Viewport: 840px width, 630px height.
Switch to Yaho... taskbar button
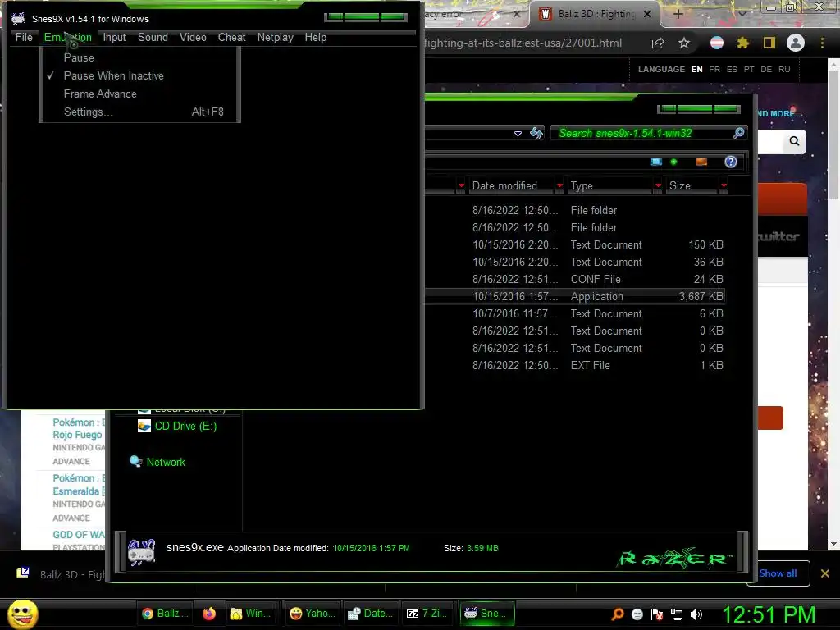(313, 614)
